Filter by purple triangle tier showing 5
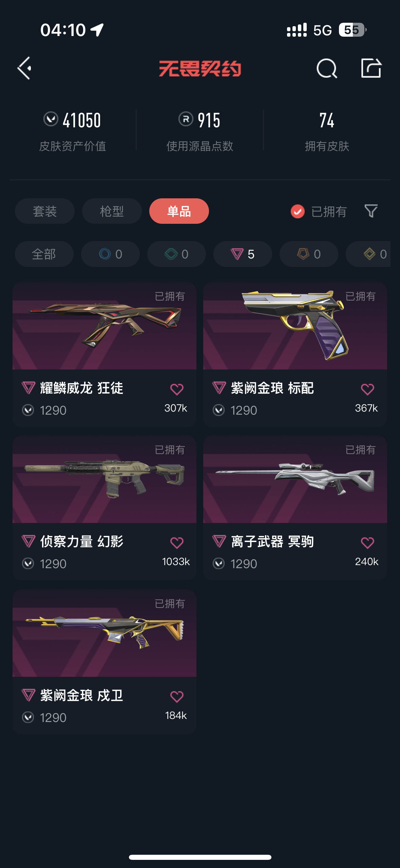The width and height of the screenshot is (400, 868). tap(243, 254)
